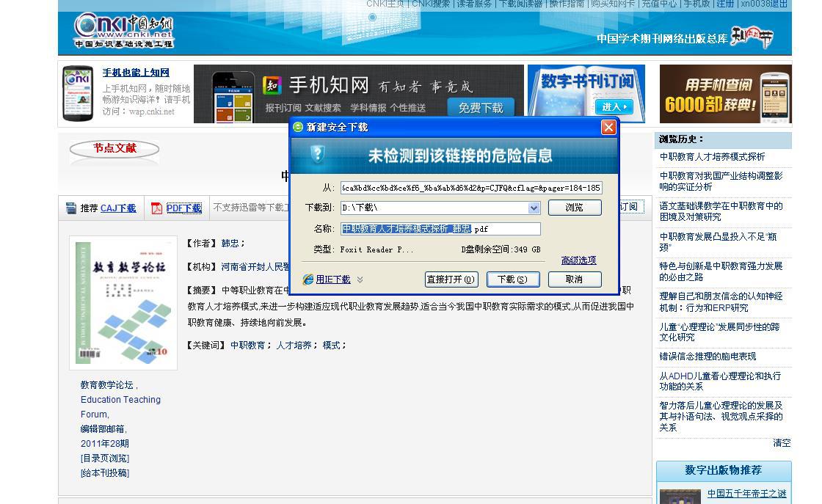Click the author link 韩忠
This screenshot has height=504, width=822.
[230, 243]
